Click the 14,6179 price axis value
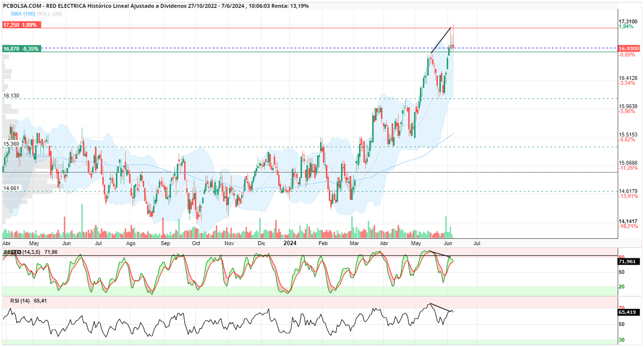Viewport: 644px width, 347px height. click(x=628, y=191)
